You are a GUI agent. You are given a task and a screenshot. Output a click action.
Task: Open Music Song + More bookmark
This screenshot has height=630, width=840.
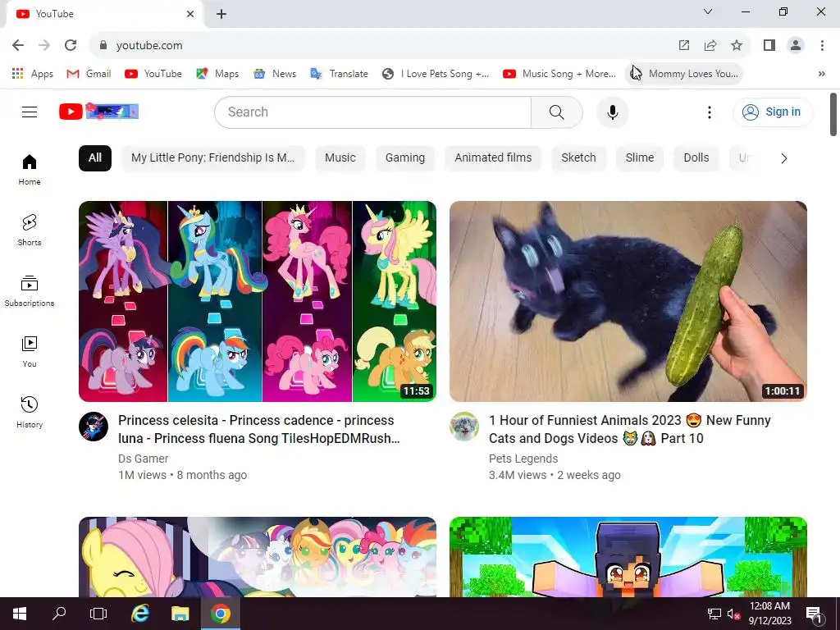point(559,73)
